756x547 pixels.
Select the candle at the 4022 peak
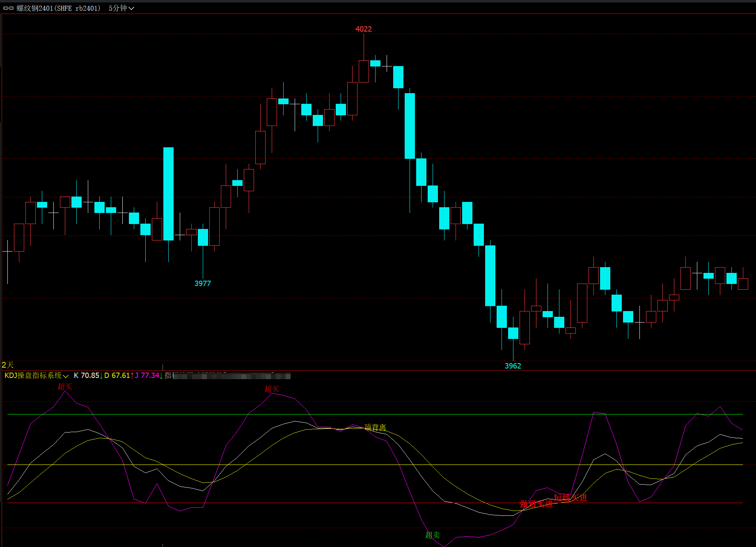364,71
